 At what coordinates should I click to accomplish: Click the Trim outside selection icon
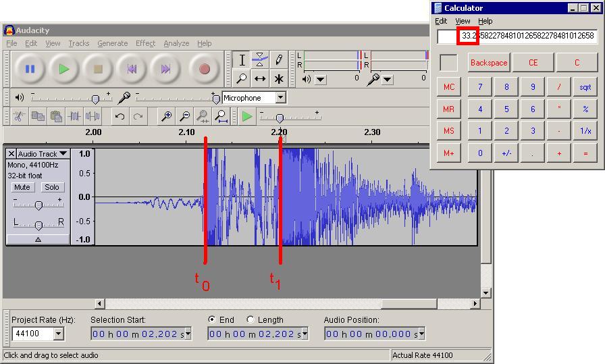74,117
